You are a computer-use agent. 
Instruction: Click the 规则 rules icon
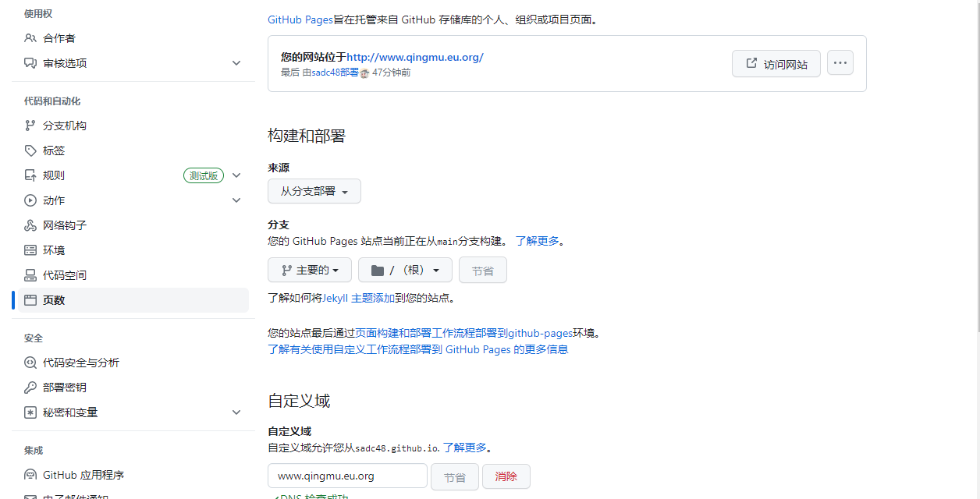30,175
